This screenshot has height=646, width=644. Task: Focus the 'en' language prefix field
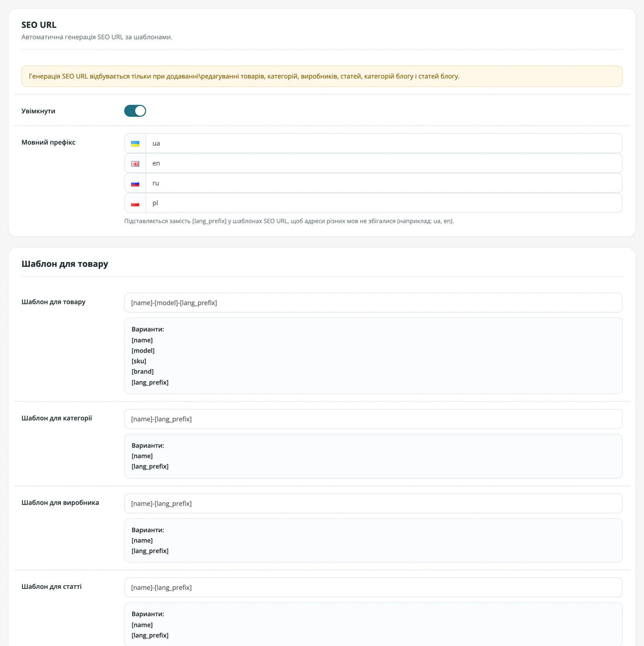[x=384, y=163]
